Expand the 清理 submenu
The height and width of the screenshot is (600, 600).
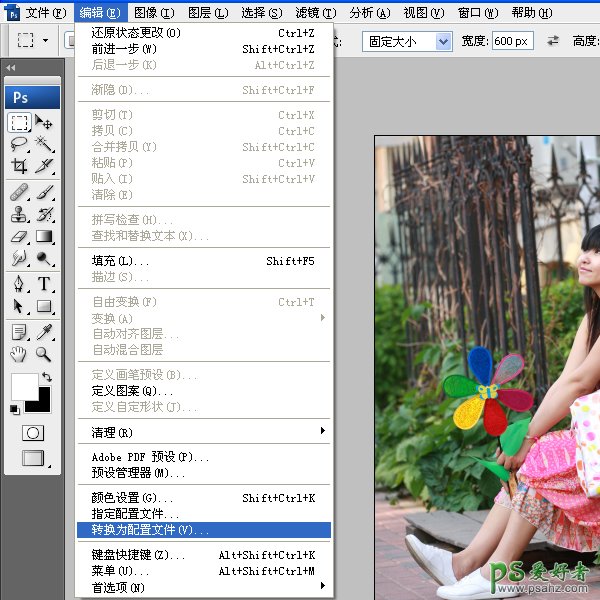[204, 432]
